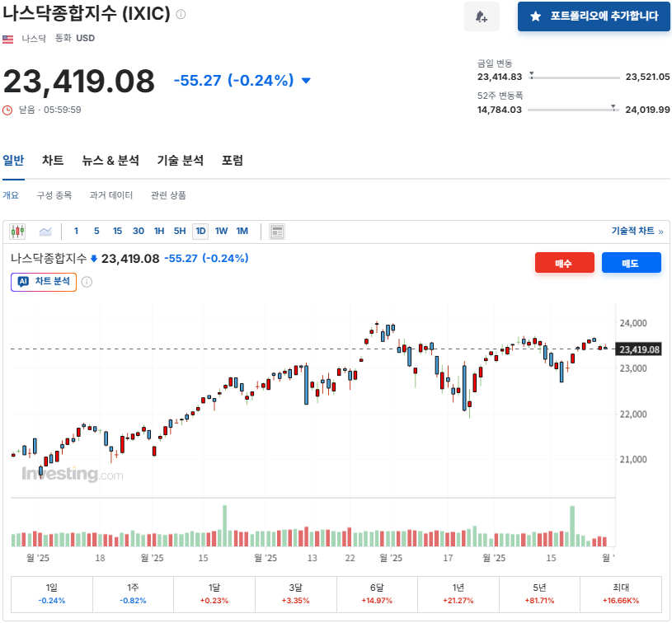Select the area chart type icon

tap(45, 232)
